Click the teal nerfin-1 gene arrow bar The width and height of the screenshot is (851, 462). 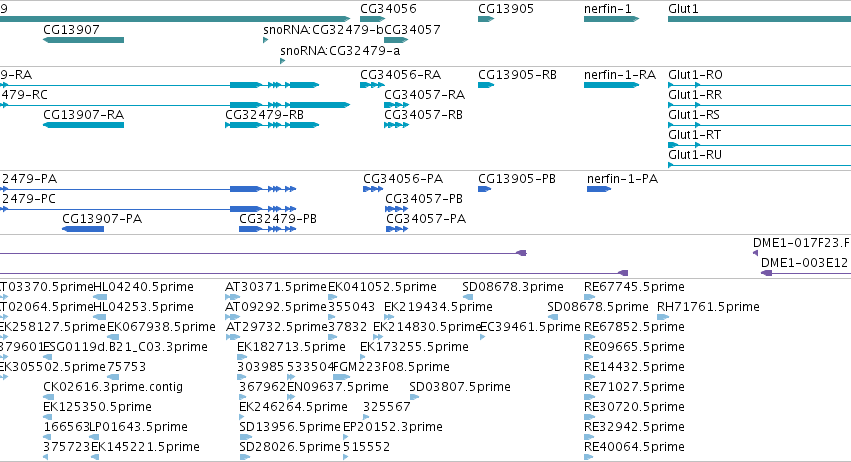pyautogui.click(x=611, y=19)
